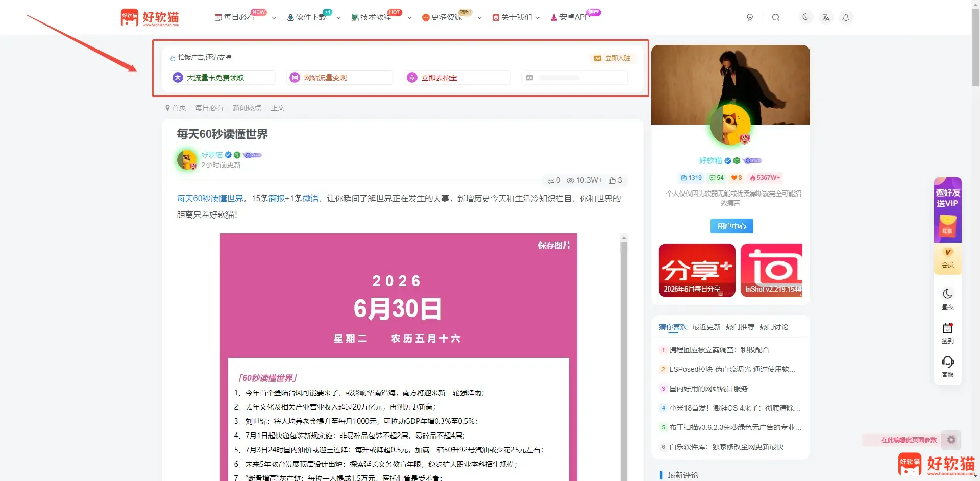Open the 小米18首发 list item
The height and width of the screenshot is (481, 980).
pyautogui.click(x=734, y=408)
